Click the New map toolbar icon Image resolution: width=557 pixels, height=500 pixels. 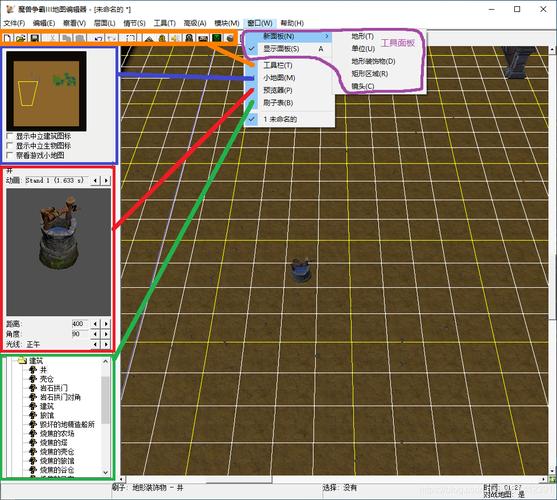(7, 38)
